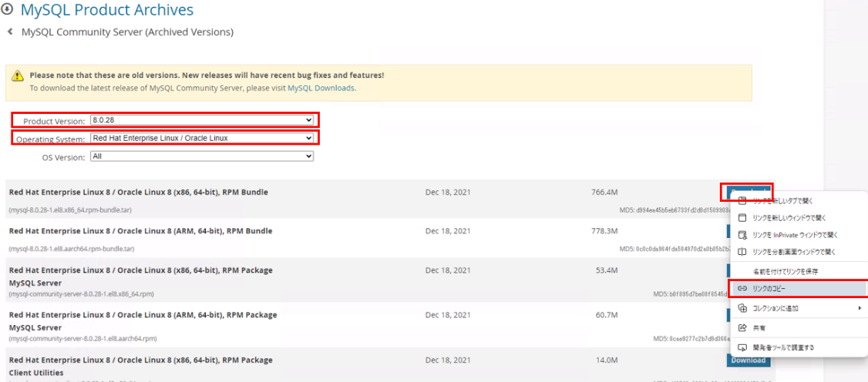Go to MySQL Community Server (Archived Versions) heading
This screenshot has height=382, width=868.
pyautogui.click(x=127, y=32)
